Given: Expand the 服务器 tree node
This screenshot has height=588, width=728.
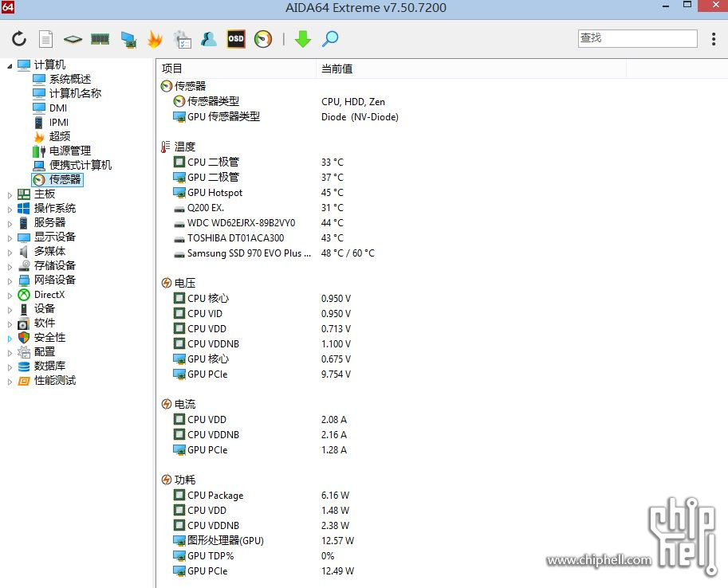Looking at the screenshot, I should 10,224.
